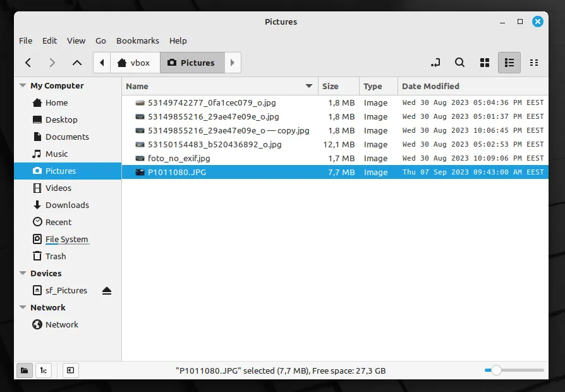Sort by the Type column header

point(379,86)
